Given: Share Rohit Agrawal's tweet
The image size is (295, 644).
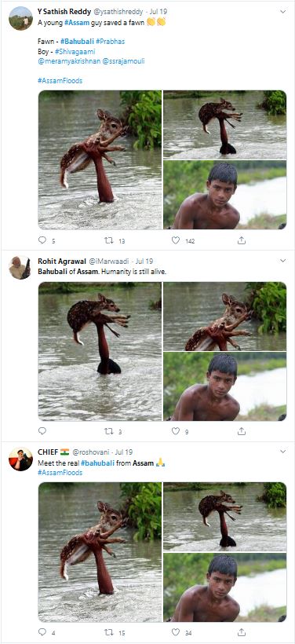Looking at the screenshot, I should click(x=242, y=431).
